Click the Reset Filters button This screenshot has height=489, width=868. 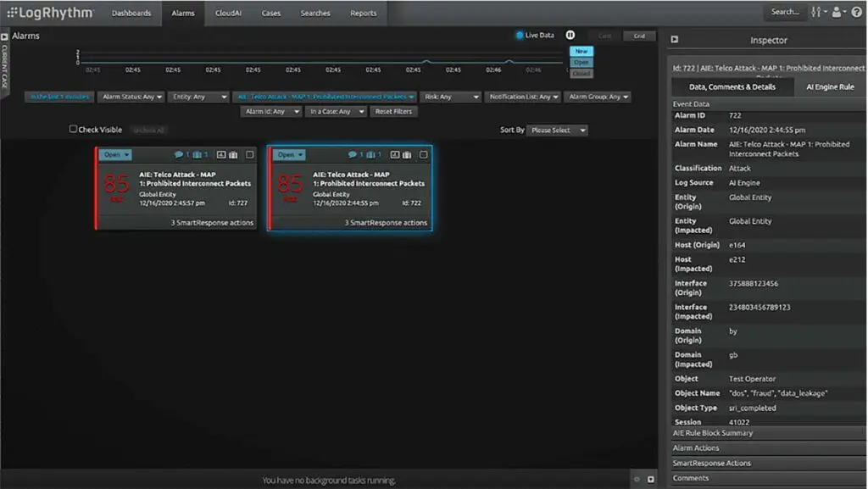[393, 111]
